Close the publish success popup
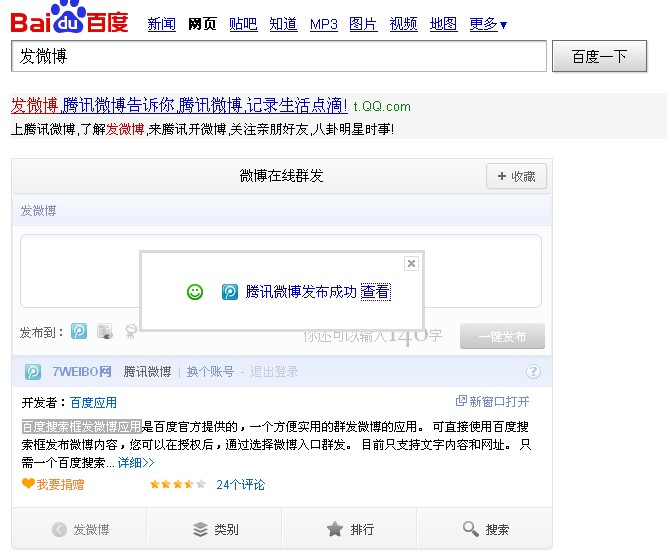Viewport: 667px width, 560px height. 411,264
